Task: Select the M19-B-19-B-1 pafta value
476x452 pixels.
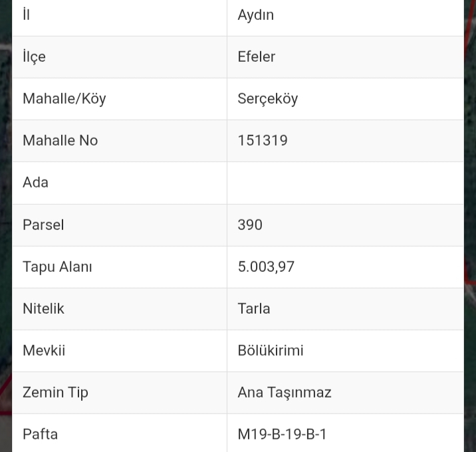Action: click(282, 434)
